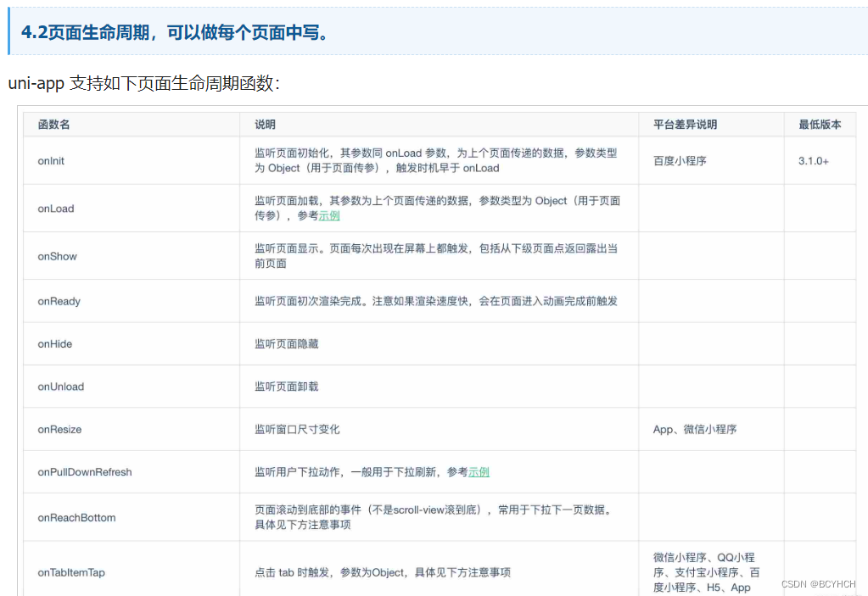This screenshot has width=868, height=596.
Task: Click the 监听窗口尺寸变化 description
Action: click(x=297, y=430)
